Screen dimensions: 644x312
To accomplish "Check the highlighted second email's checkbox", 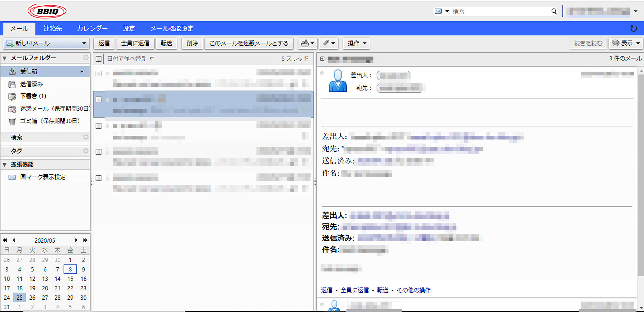I will [x=99, y=100].
